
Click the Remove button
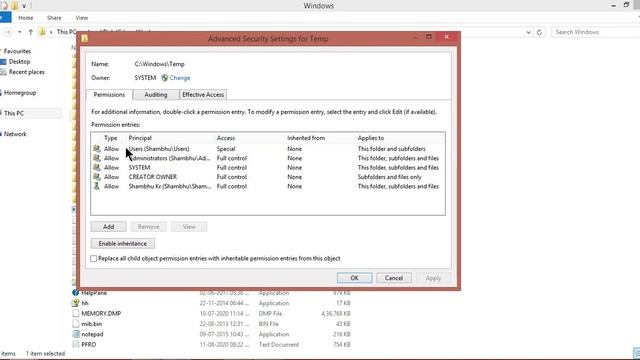pos(149,227)
